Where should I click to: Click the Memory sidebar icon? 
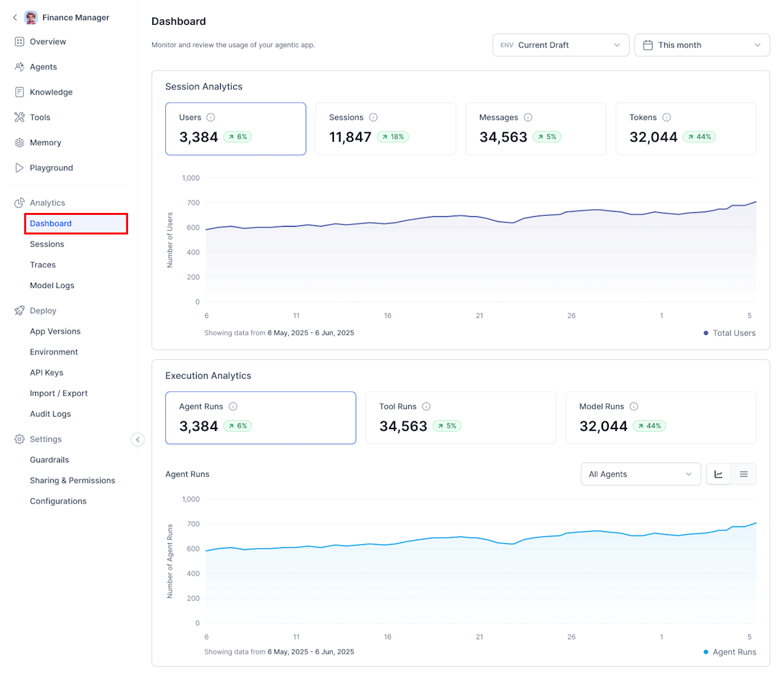(x=20, y=142)
